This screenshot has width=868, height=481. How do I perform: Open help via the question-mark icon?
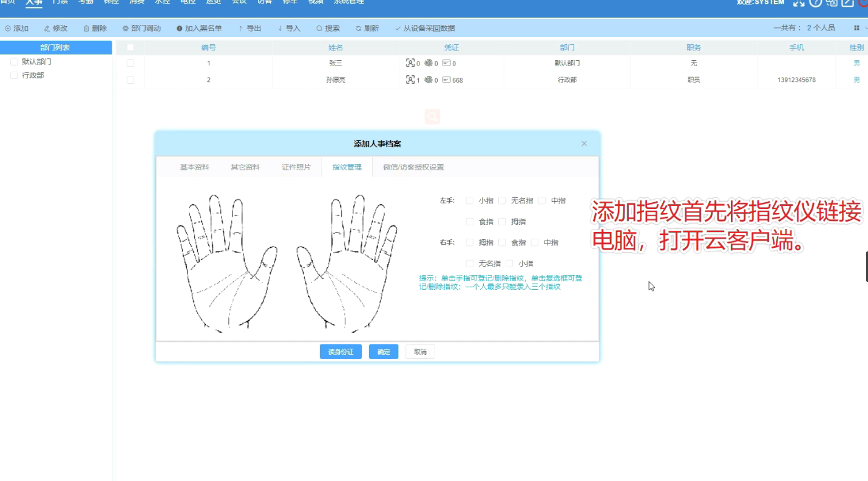pos(815,2)
